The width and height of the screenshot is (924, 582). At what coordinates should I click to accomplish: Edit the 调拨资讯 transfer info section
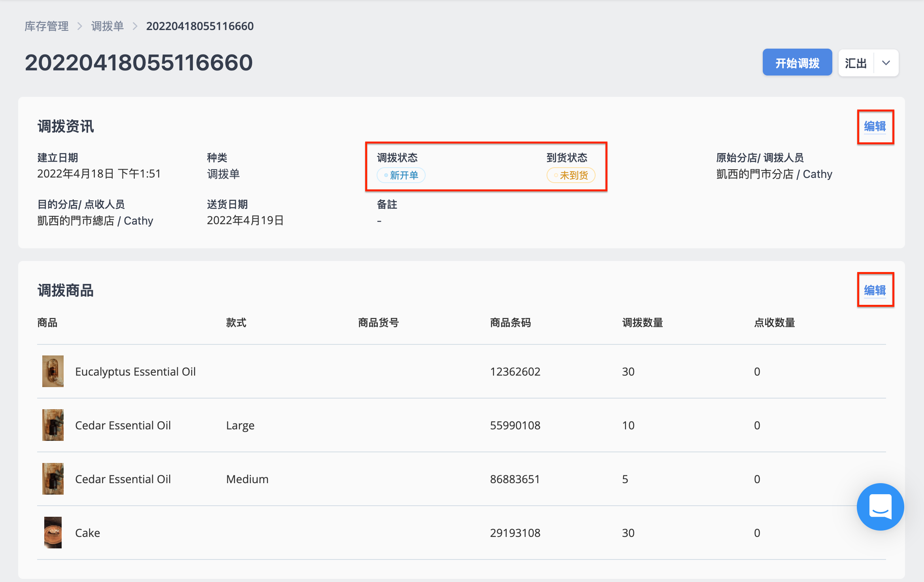[x=875, y=127]
